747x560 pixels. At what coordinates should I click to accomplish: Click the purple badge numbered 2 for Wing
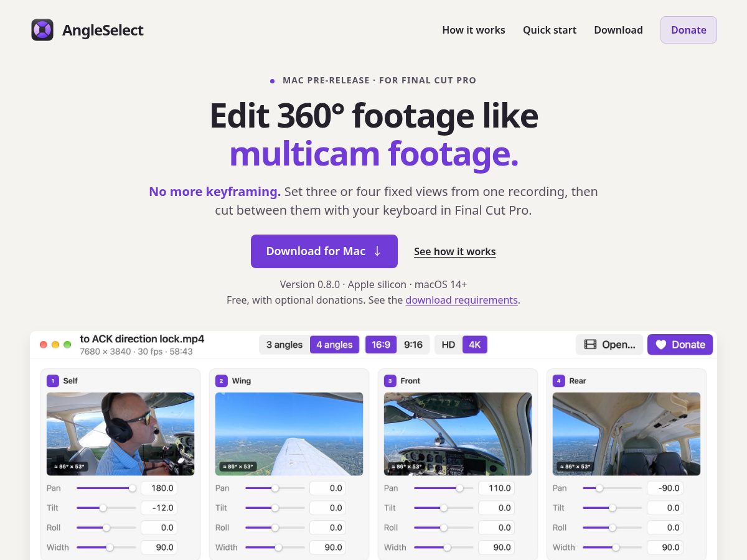tap(222, 381)
